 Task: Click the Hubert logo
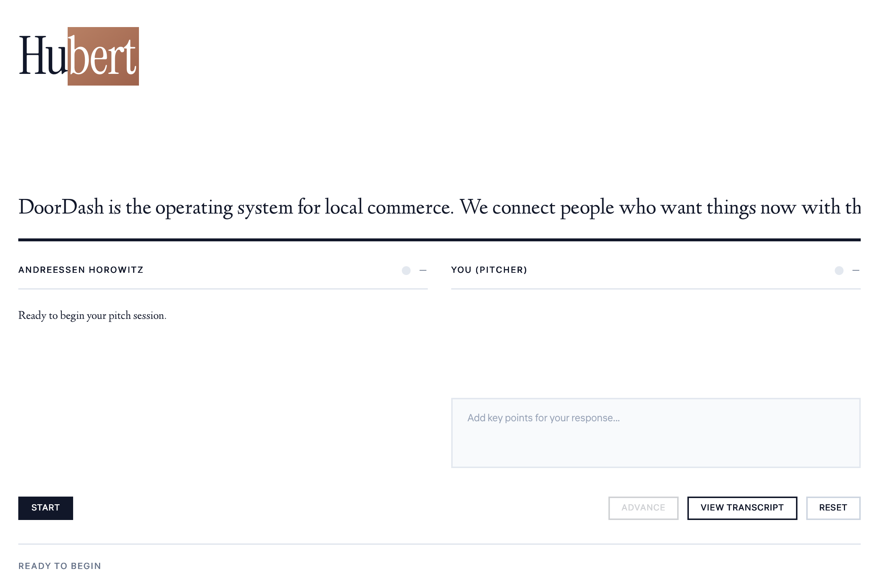(x=79, y=56)
